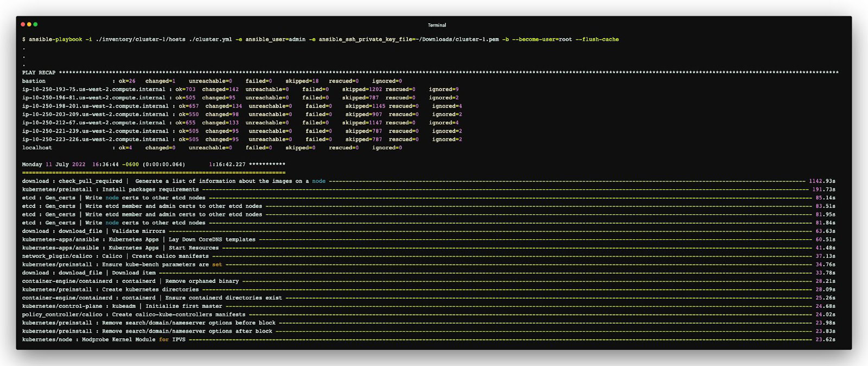Click the 37.13s duration
The width and height of the screenshot is (868, 366).
pos(825,256)
